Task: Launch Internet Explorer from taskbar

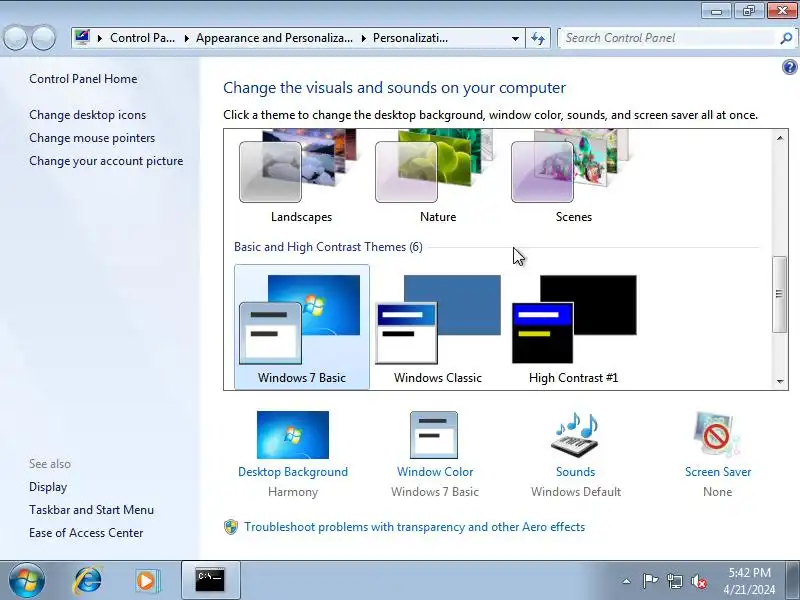Action: pos(88,581)
